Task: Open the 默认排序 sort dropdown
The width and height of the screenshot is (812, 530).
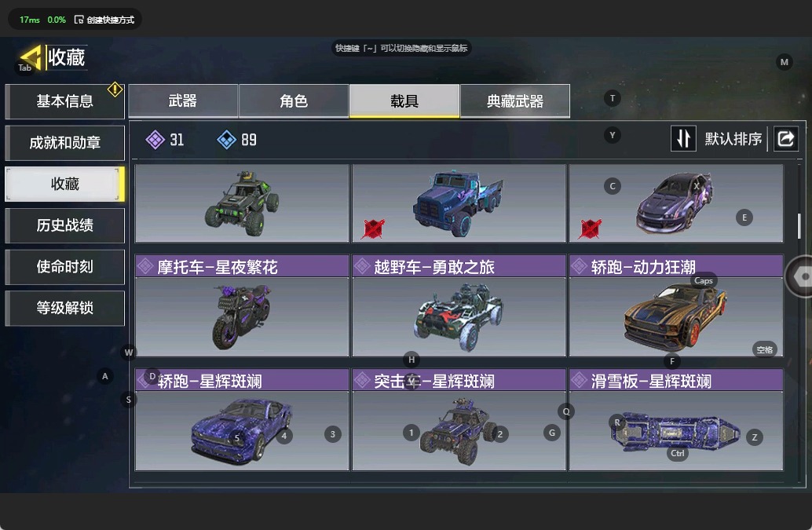Action: (733, 139)
